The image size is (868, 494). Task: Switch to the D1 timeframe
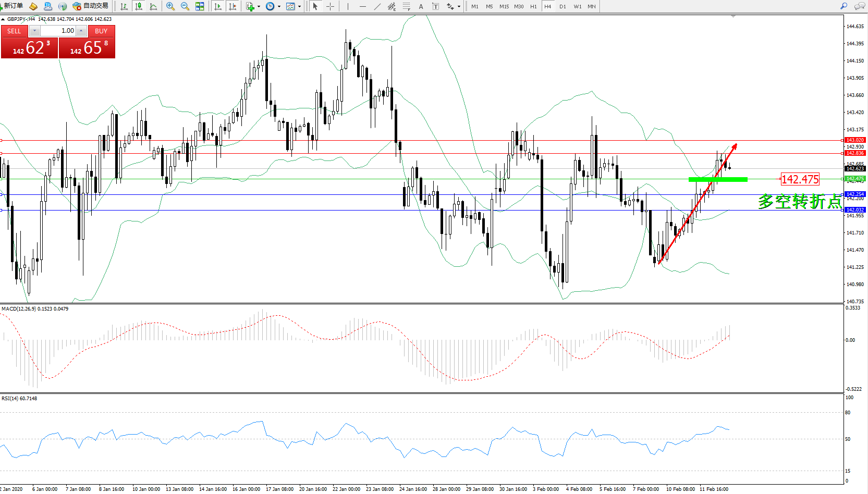pyautogui.click(x=563, y=6)
